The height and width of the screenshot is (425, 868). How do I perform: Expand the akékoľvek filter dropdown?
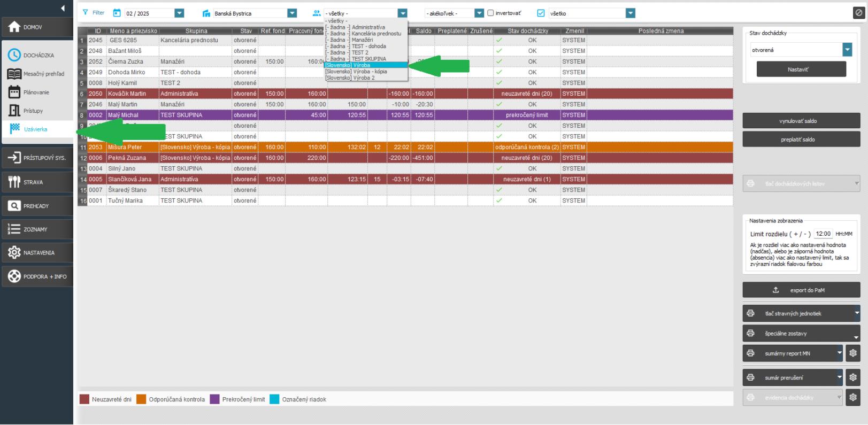coord(479,13)
